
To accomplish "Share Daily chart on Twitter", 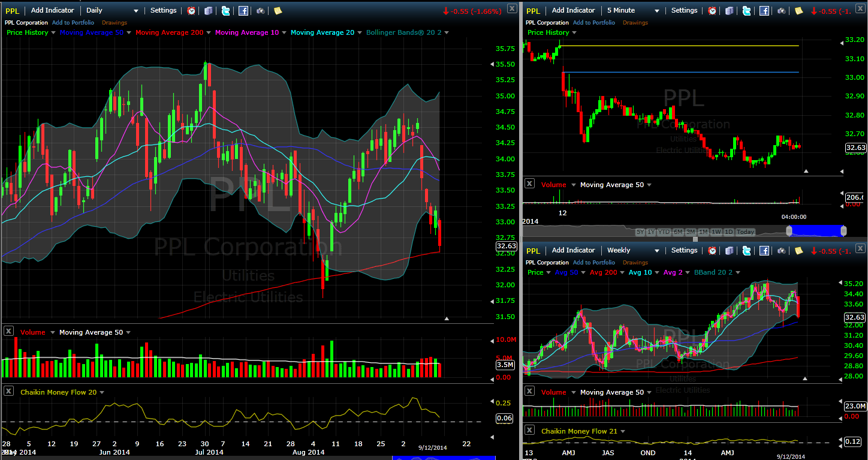I will point(225,10).
